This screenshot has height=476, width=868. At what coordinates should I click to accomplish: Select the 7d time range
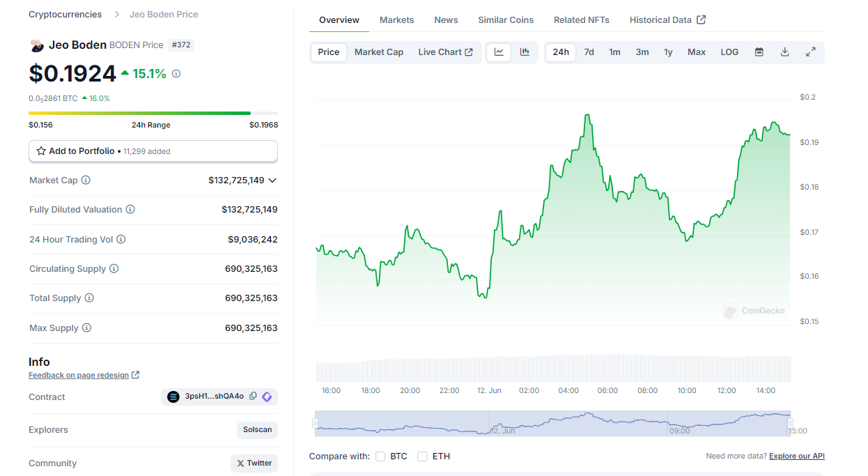click(589, 52)
